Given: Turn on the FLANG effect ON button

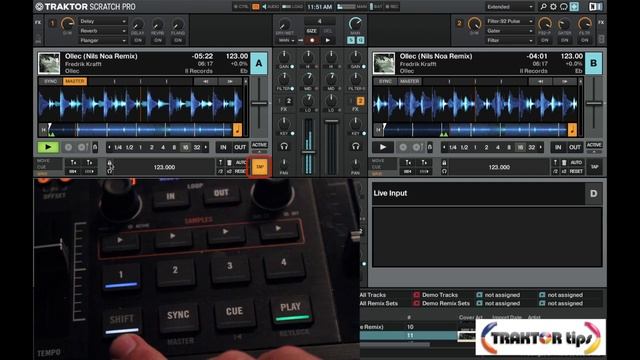Looking at the screenshot, I should pyautogui.click(x=178, y=40).
